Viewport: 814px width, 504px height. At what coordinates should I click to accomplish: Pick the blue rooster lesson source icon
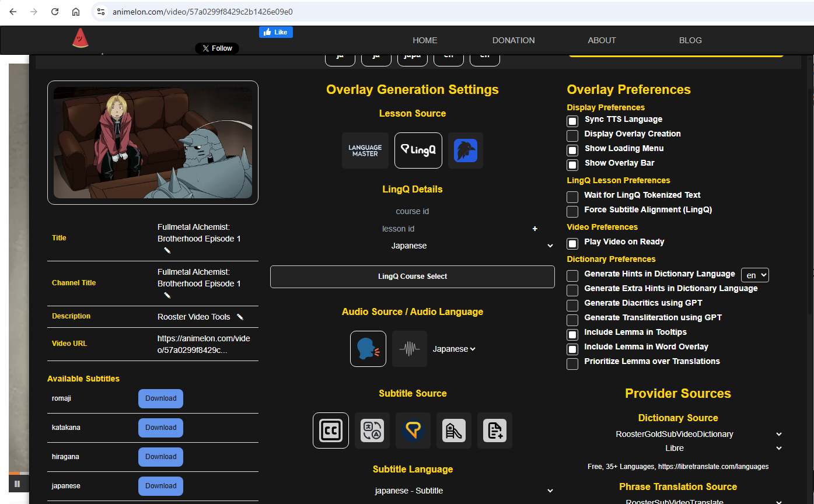tap(466, 150)
